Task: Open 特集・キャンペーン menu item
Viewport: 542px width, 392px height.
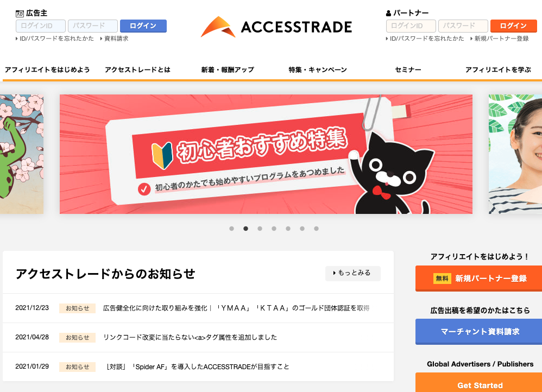Action: tap(318, 70)
